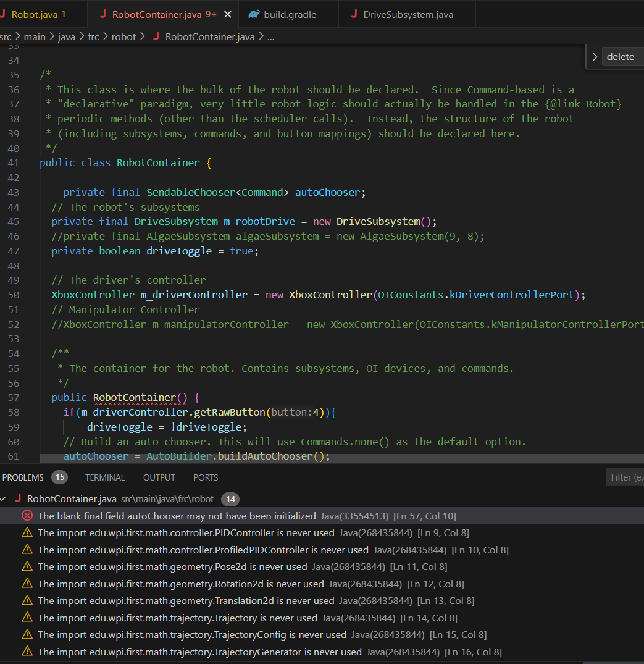Click the Java file icon in Problems tree
The height and width of the screenshot is (664, 644).
[x=19, y=499]
